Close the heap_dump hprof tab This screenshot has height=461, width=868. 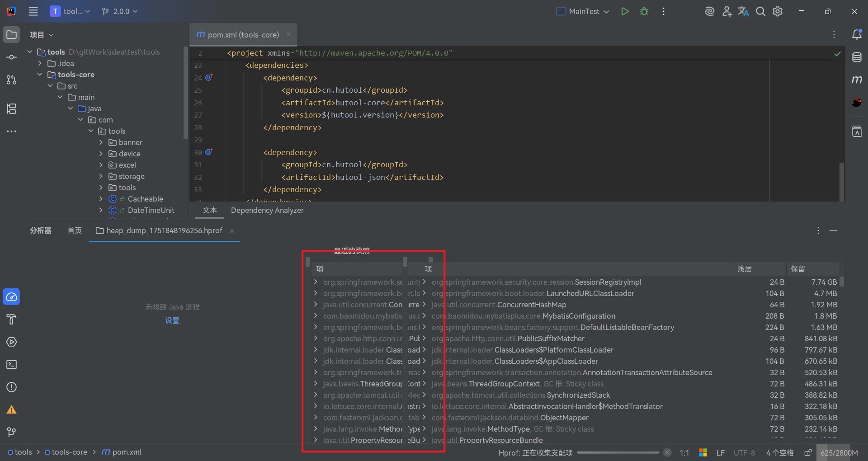tap(232, 231)
